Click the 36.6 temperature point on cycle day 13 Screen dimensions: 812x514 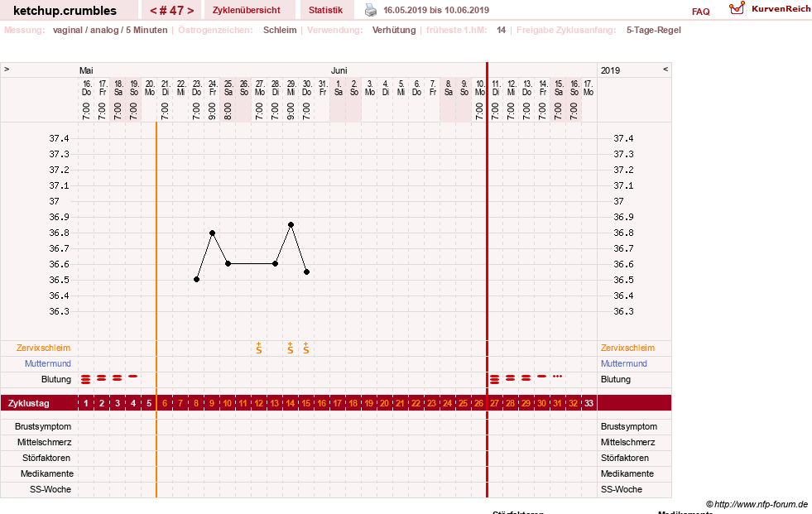click(275, 264)
